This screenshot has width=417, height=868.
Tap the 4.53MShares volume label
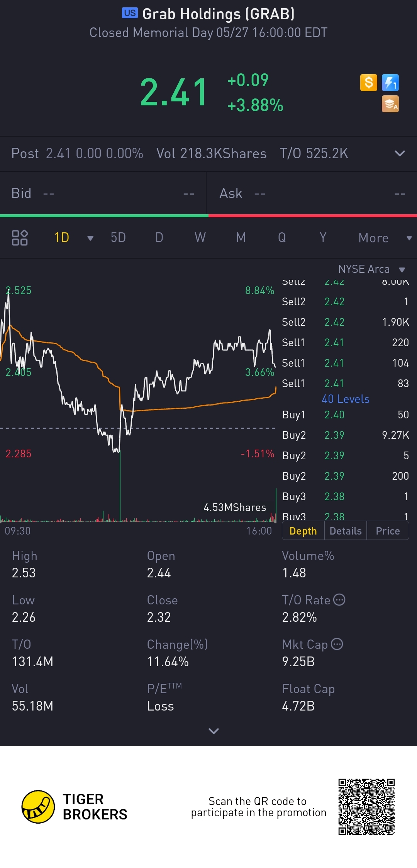click(235, 507)
